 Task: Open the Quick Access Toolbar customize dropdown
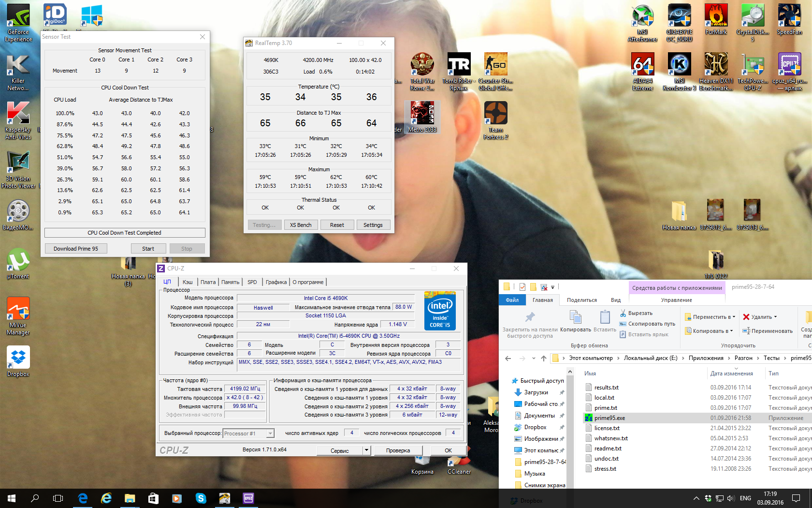pos(552,287)
